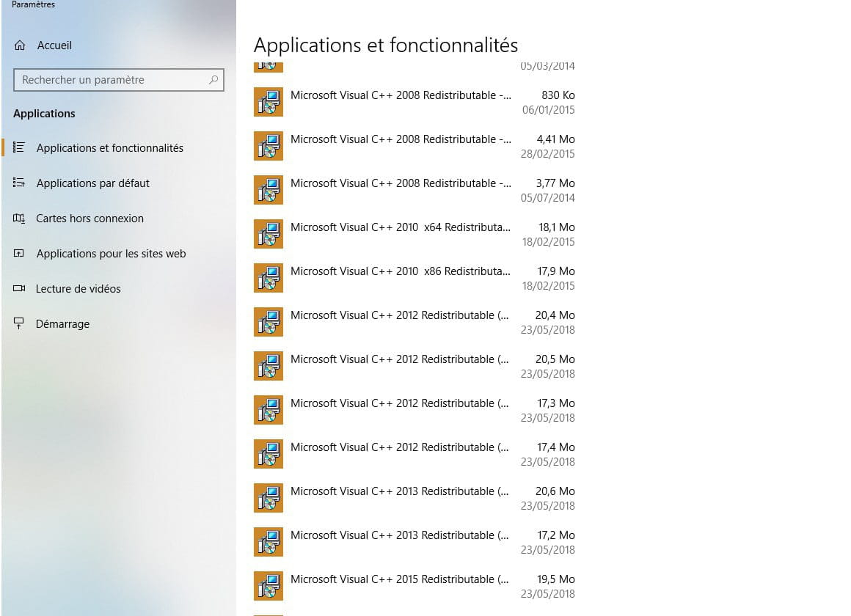Click the 06/01/2015 install date

[x=548, y=109]
